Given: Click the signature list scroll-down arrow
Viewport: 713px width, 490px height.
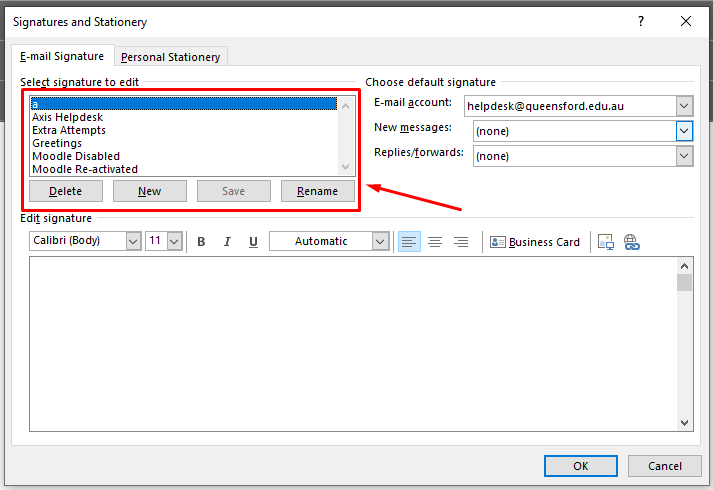Looking at the screenshot, I should pyautogui.click(x=346, y=167).
